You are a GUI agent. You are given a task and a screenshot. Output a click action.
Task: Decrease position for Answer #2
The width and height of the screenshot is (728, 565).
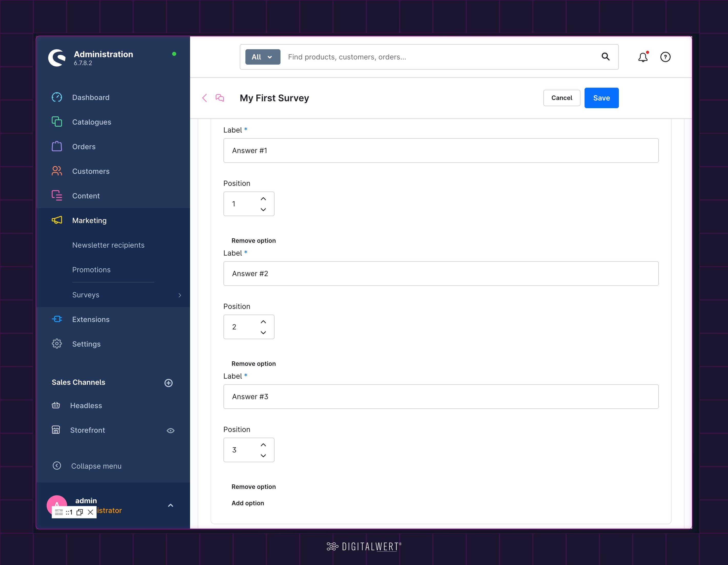pos(263,332)
